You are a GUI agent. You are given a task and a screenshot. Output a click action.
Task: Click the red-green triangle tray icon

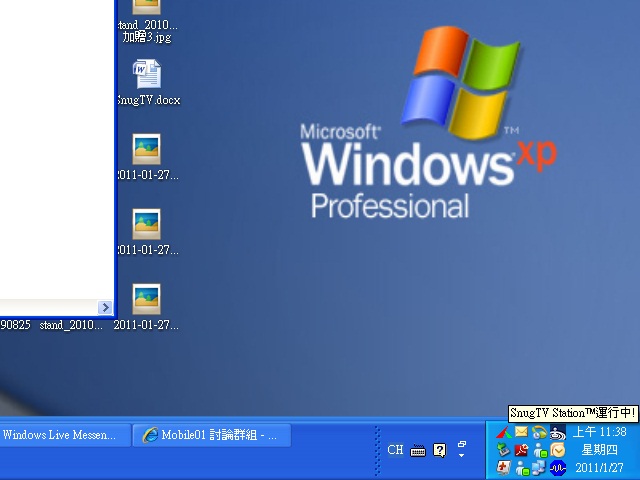(504, 432)
